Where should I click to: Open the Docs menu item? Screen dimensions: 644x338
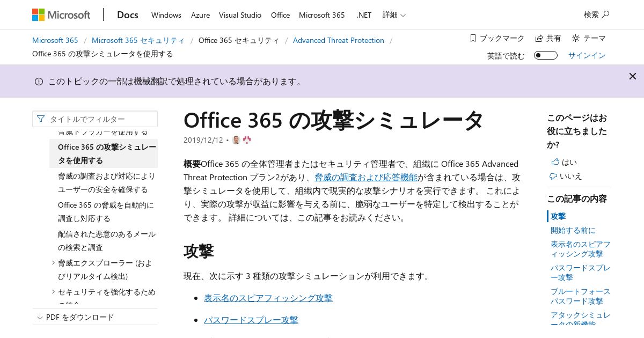pyautogui.click(x=128, y=15)
